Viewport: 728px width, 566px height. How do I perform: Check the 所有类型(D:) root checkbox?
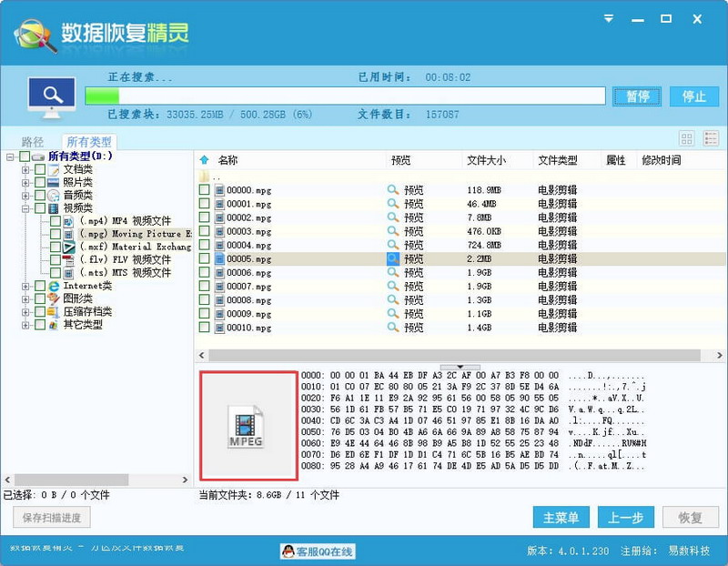point(25,157)
